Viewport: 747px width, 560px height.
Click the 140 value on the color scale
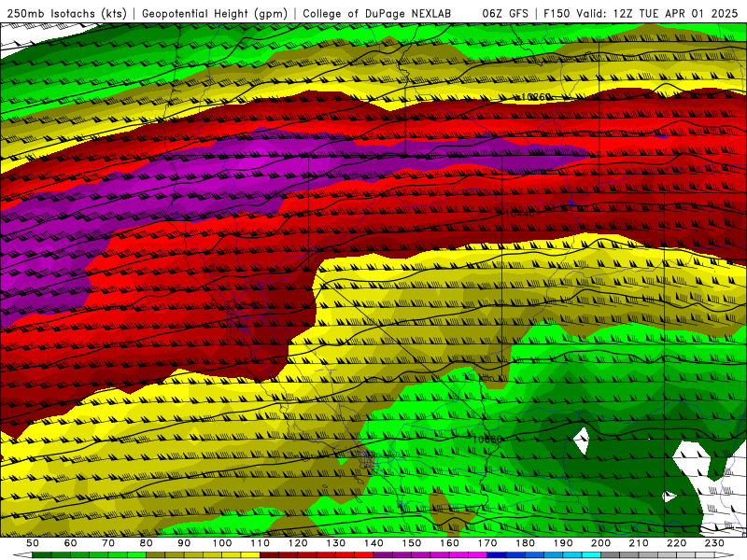[373, 543]
